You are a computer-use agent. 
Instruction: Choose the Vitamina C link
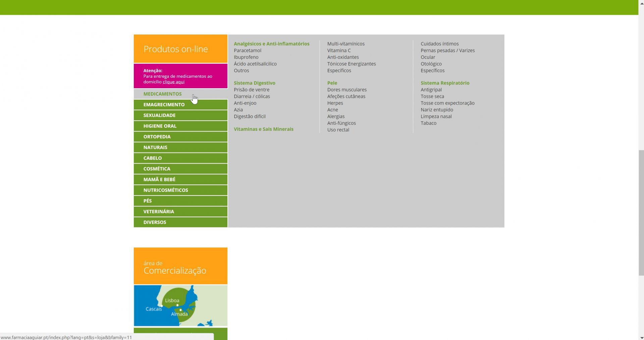(x=339, y=50)
